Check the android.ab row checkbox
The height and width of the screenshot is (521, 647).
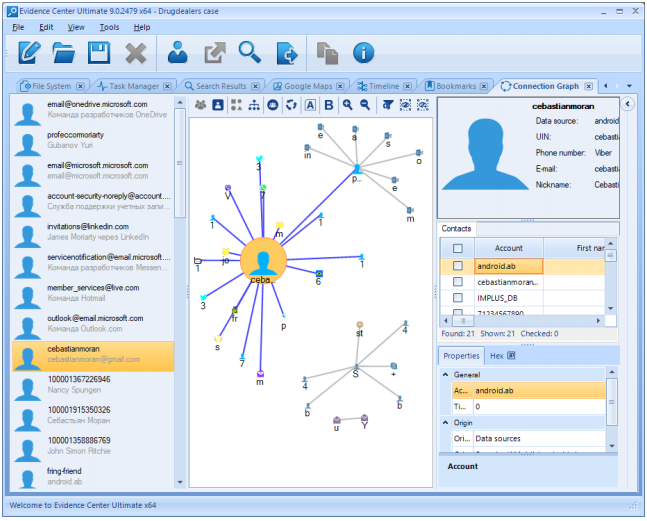(x=458, y=266)
